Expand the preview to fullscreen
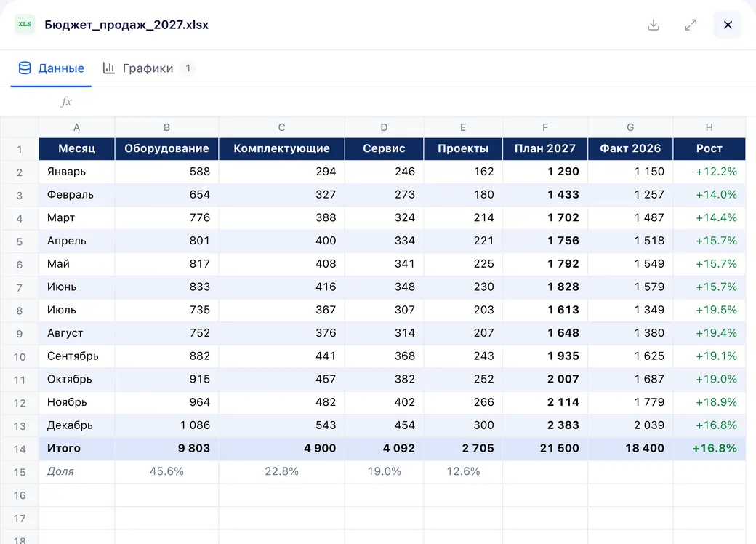 (691, 25)
